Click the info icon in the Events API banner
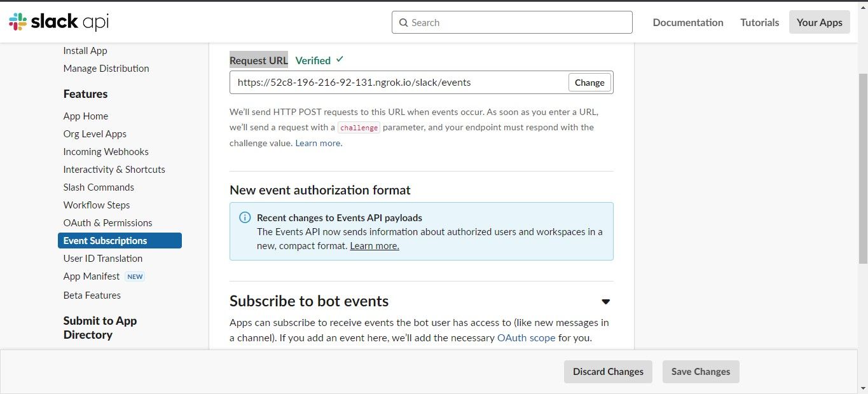 (x=245, y=217)
